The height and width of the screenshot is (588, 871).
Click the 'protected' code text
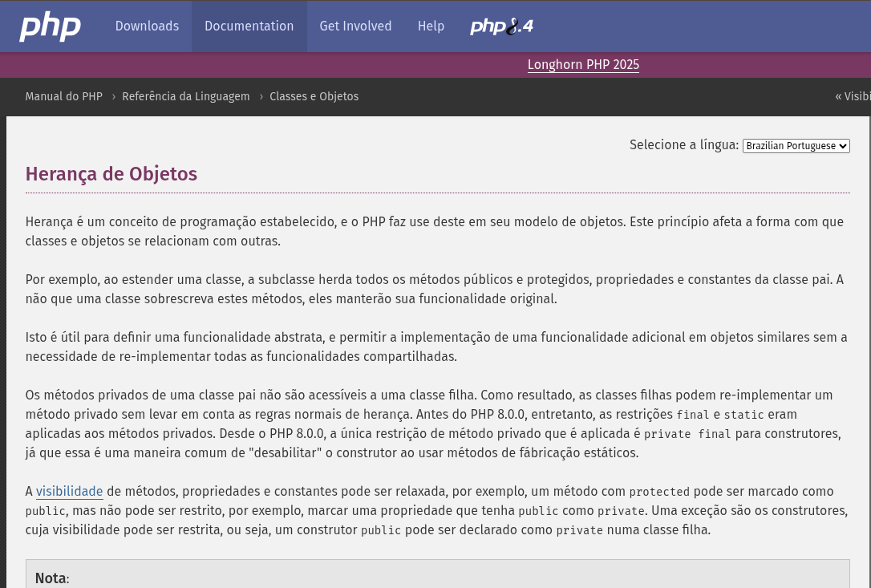[658, 492]
